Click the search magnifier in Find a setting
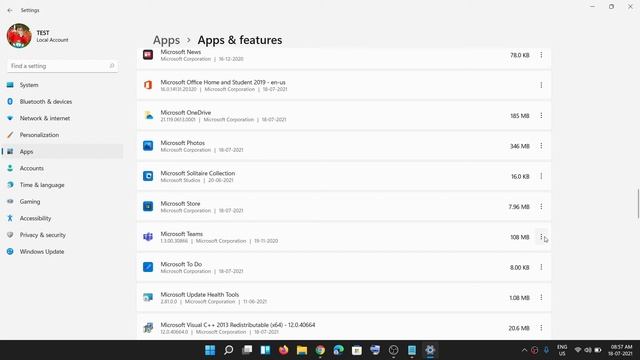 click(x=112, y=66)
